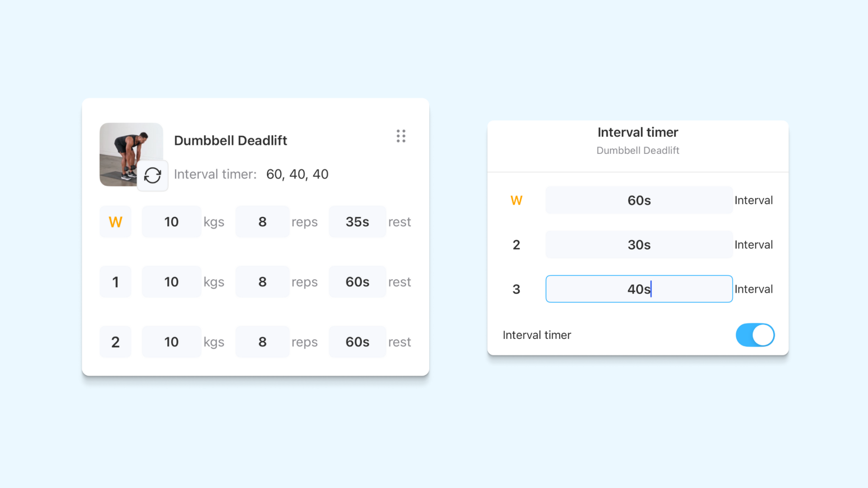The height and width of the screenshot is (488, 868).
Task: Click the 40s interval field for set 3
Action: point(638,289)
